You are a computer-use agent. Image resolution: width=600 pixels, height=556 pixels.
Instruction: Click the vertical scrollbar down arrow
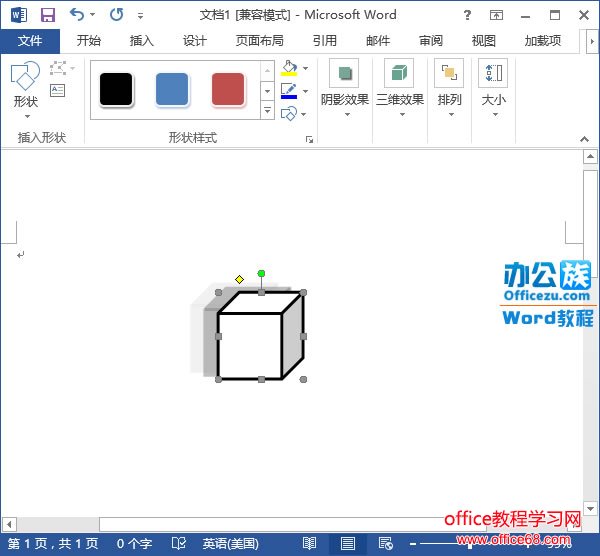click(x=590, y=509)
